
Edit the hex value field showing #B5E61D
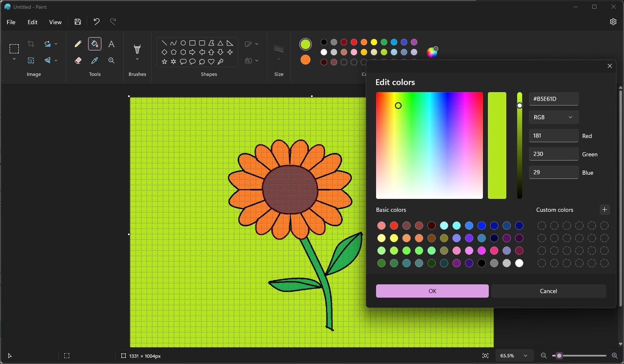click(553, 98)
